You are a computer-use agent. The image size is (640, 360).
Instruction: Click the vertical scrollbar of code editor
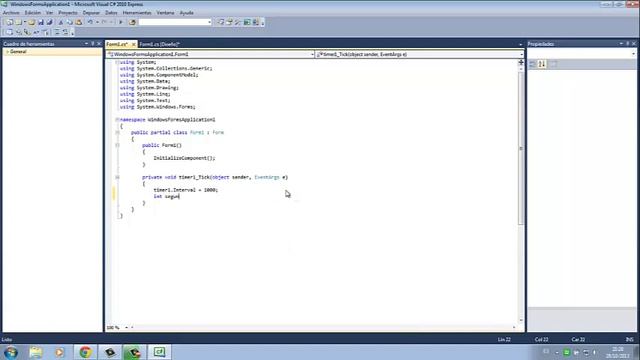520,148
